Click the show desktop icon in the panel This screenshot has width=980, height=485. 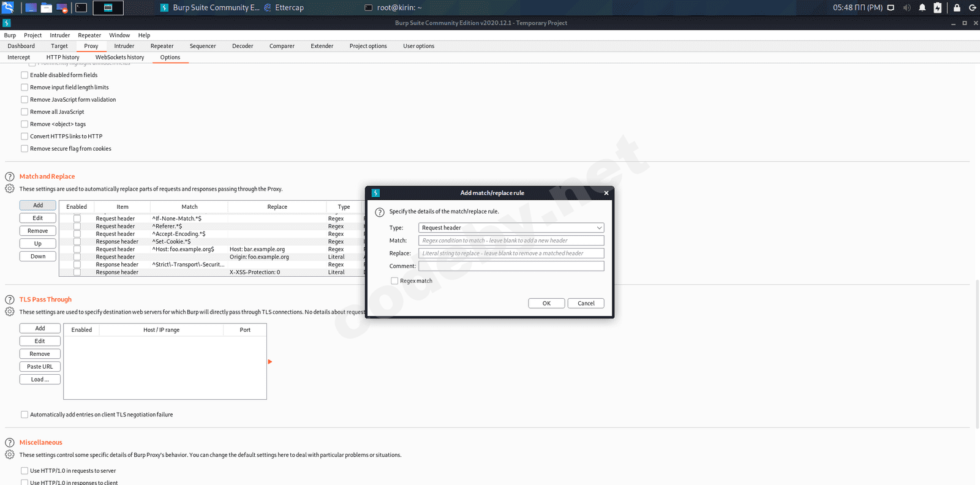pos(30,7)
